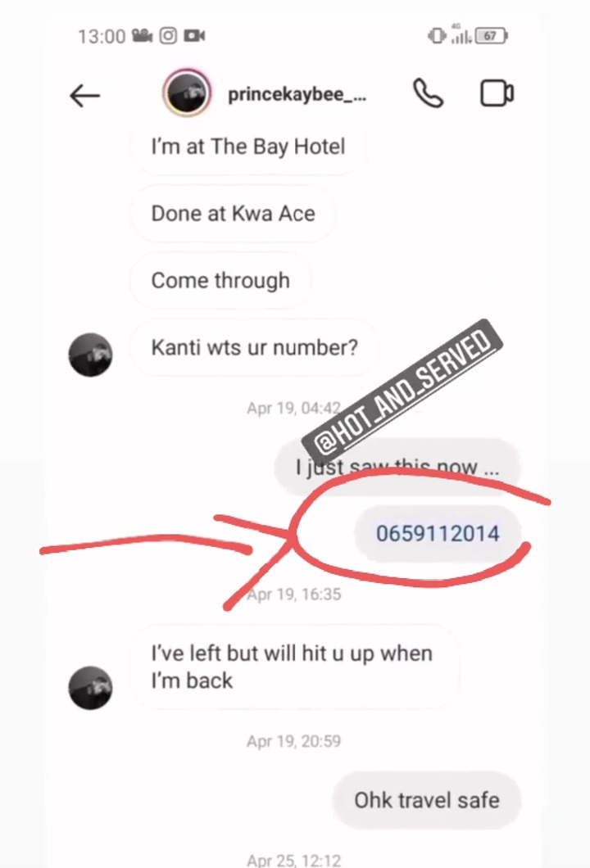590x868 pixels.
Task: Open the princekaybee_ username in header
Action: [297, 95]
